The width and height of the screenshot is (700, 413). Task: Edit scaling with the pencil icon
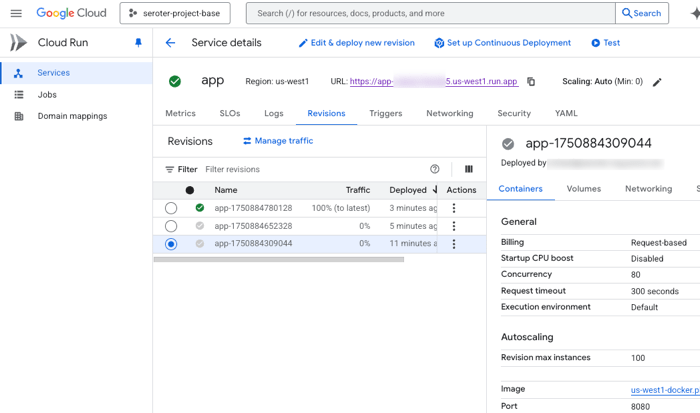657,82
